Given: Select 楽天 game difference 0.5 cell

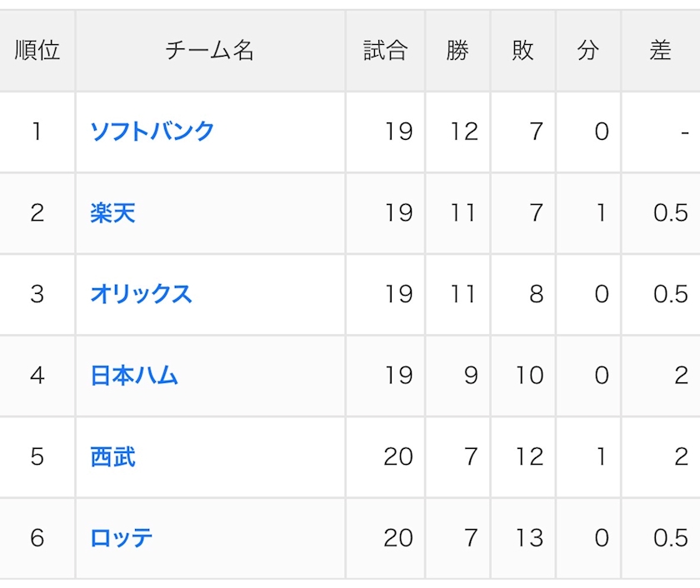Looking at the screenshot, I should [661, 213].
